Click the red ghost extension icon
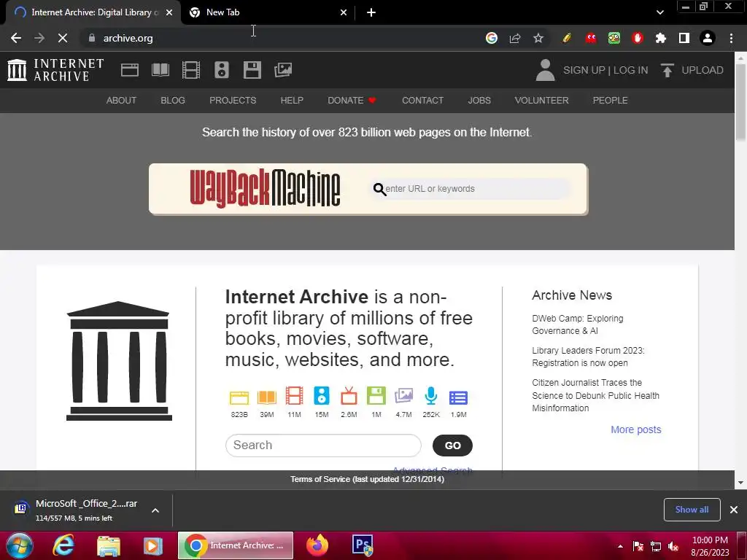 (591, 38)
